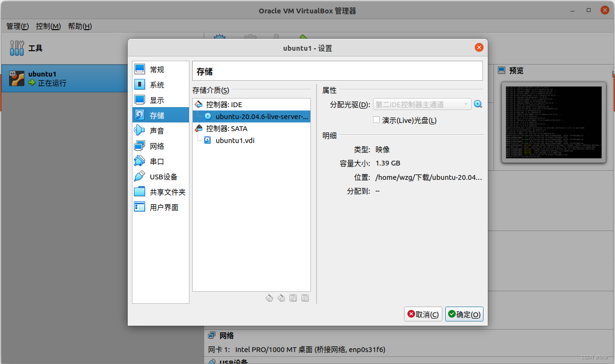Select the ubuntu1 virtual machine entry
Viewport: 615px width, 364px height.
tap(62, 78)
